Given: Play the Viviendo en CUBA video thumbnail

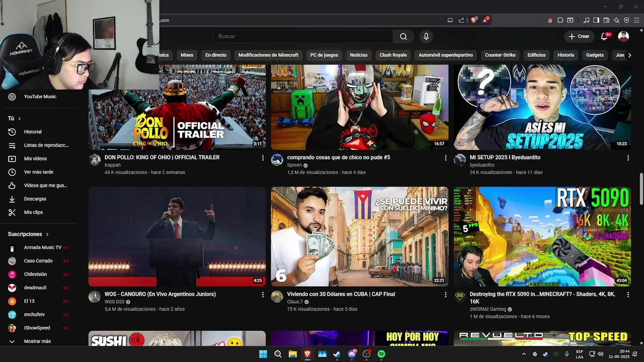Looking at the screenshot, I should click(x=360, y=237).
